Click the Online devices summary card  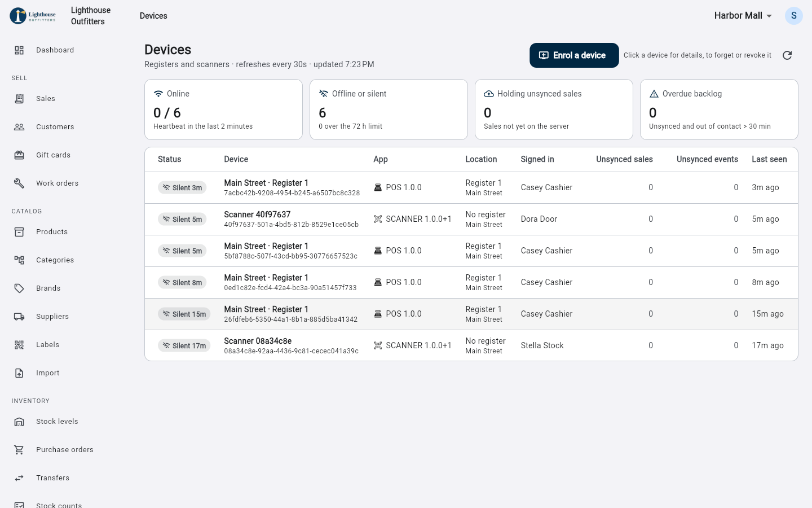223,110
